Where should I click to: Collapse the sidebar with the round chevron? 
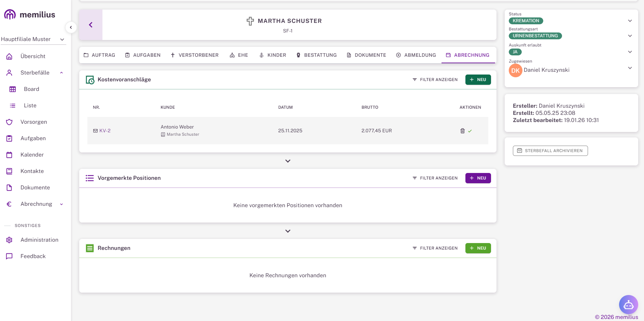point(71,27)
